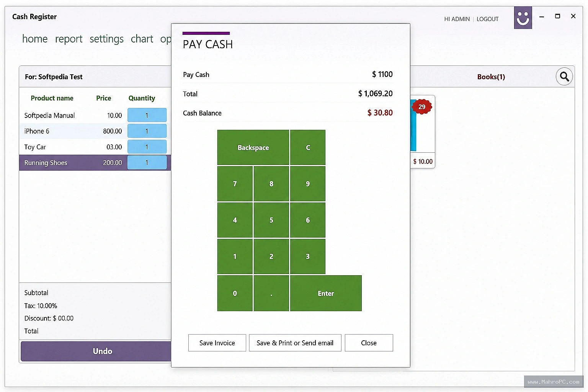Click the Undo button

96,351
